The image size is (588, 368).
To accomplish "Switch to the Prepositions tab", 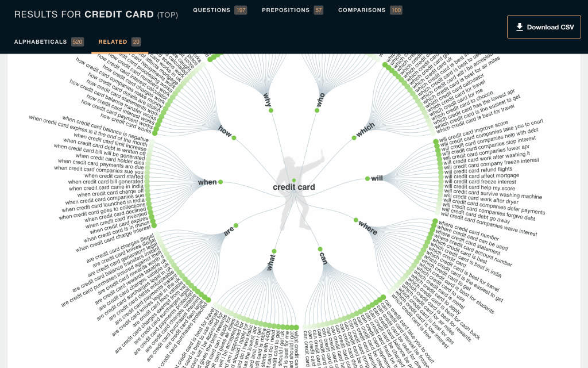I will tap(292, 10).
